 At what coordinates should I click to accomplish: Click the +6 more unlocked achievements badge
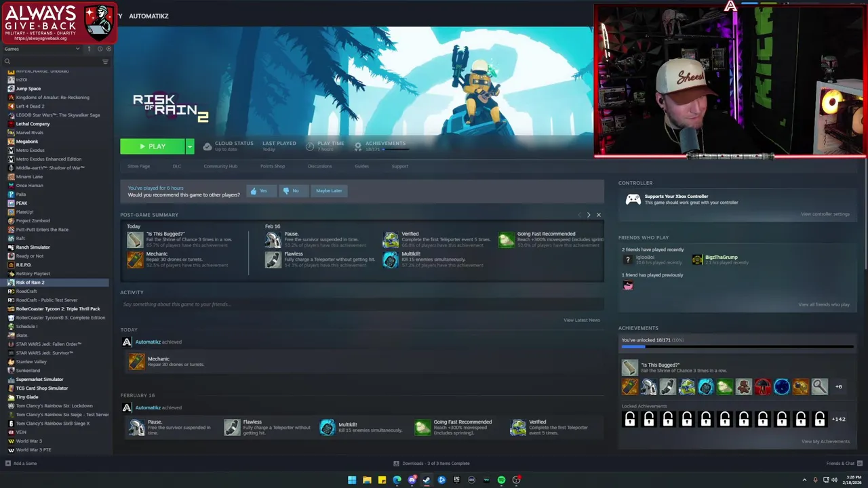point(839,387)
